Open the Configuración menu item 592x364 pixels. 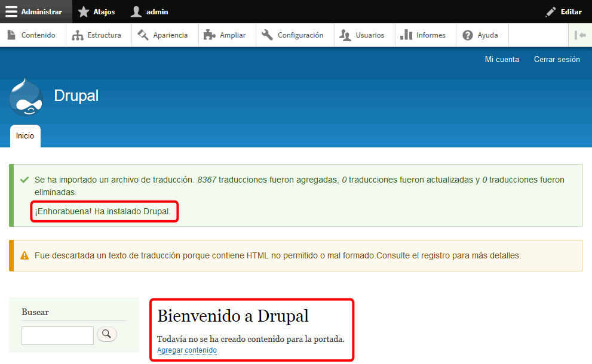click(x=295, y=35)
